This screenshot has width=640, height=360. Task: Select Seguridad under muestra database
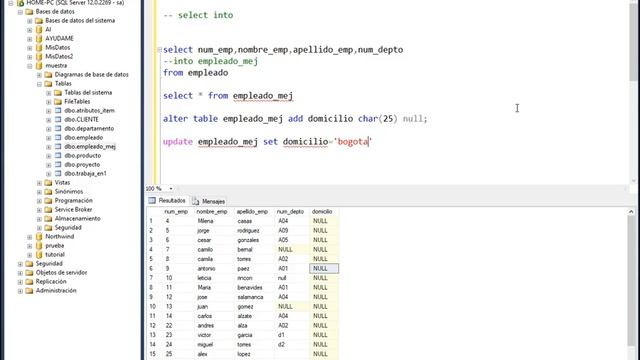pyautogui.click(x=68, y=228)
